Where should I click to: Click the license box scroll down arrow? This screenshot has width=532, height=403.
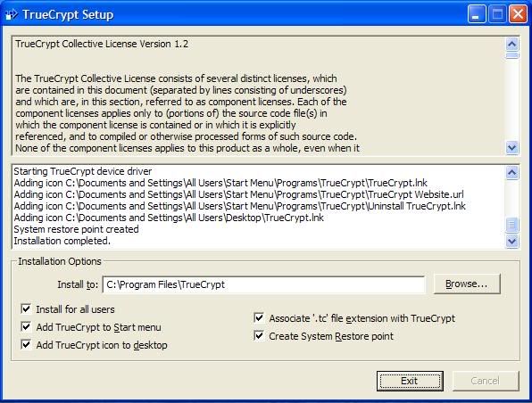[512, 147]
